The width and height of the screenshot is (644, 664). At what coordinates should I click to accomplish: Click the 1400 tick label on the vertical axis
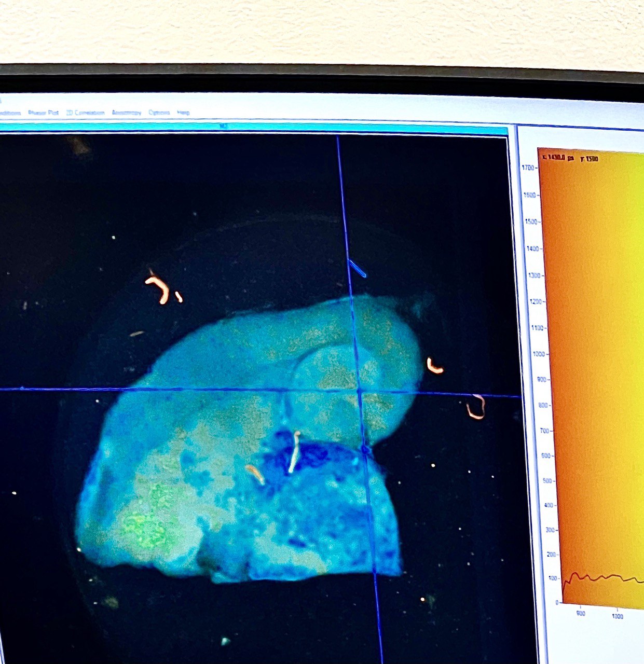coord(532,248)
